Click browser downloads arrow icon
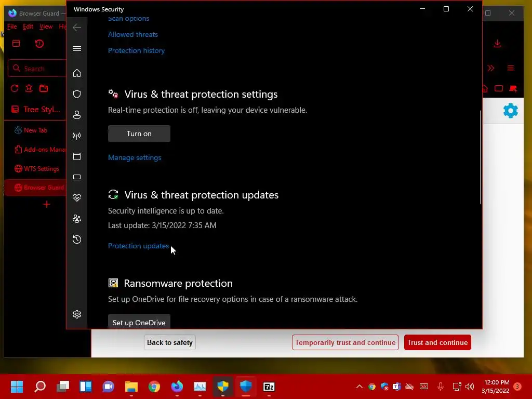This screenshot has width=532, height=399. 497,44
